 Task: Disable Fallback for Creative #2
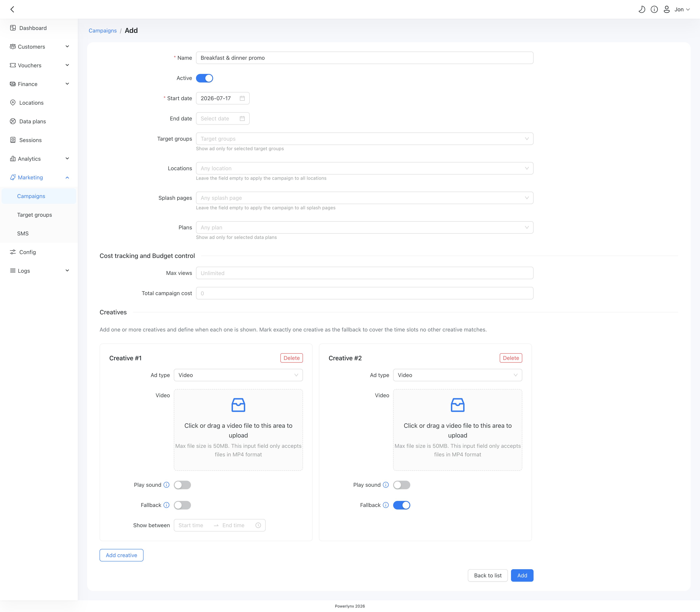[x=402, y=505]
